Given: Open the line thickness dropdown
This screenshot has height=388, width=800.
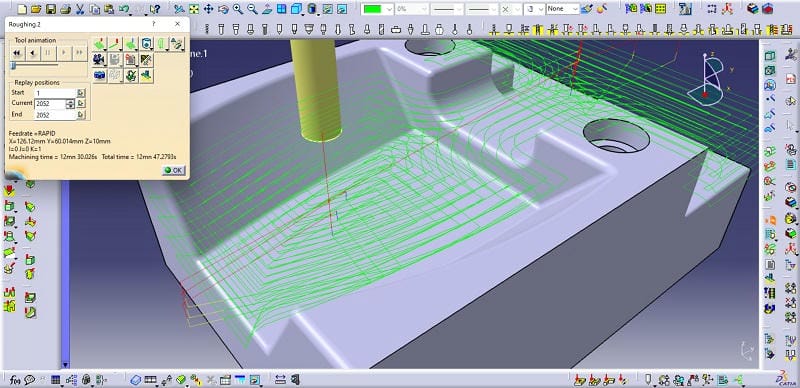Looking at the screenshot, I should coord(447,9).
